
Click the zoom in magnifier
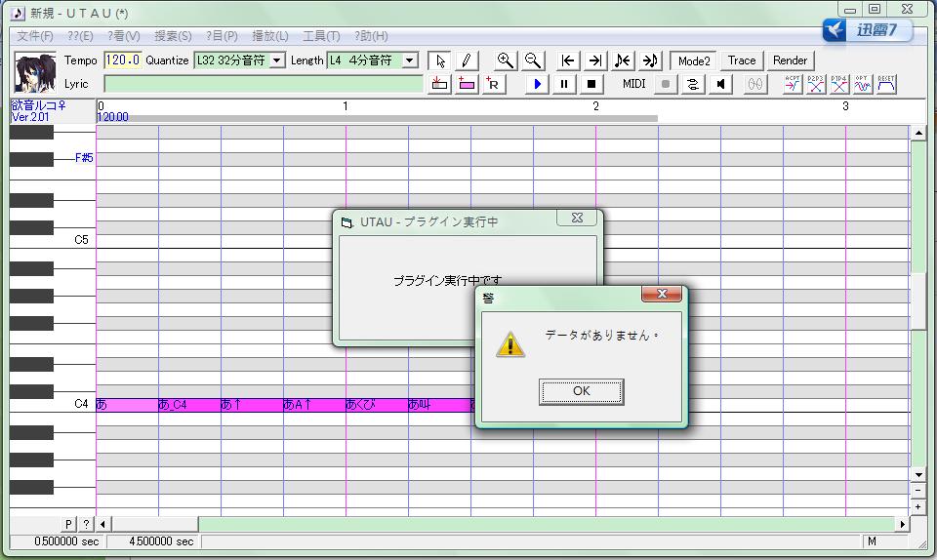(505, 60)
